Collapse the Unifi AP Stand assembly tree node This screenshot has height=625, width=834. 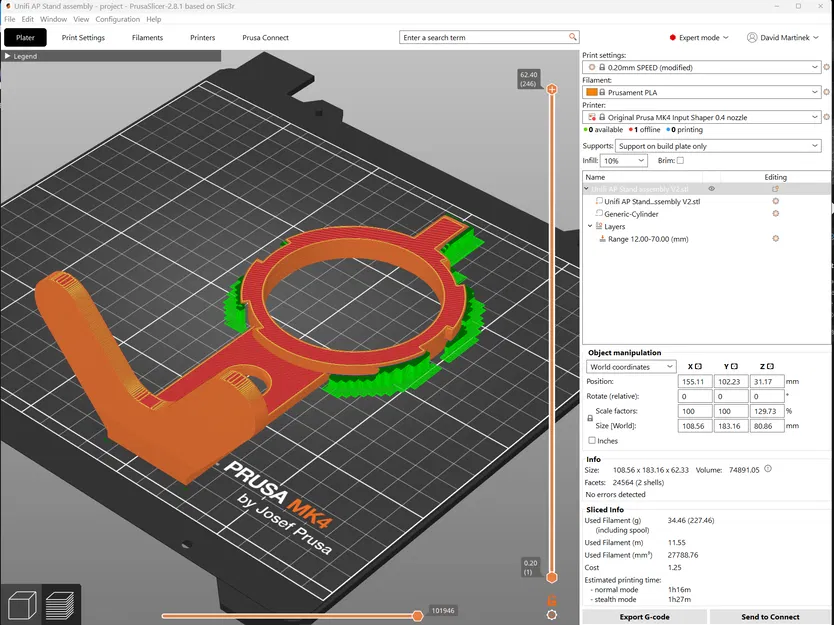click(586, 189)
